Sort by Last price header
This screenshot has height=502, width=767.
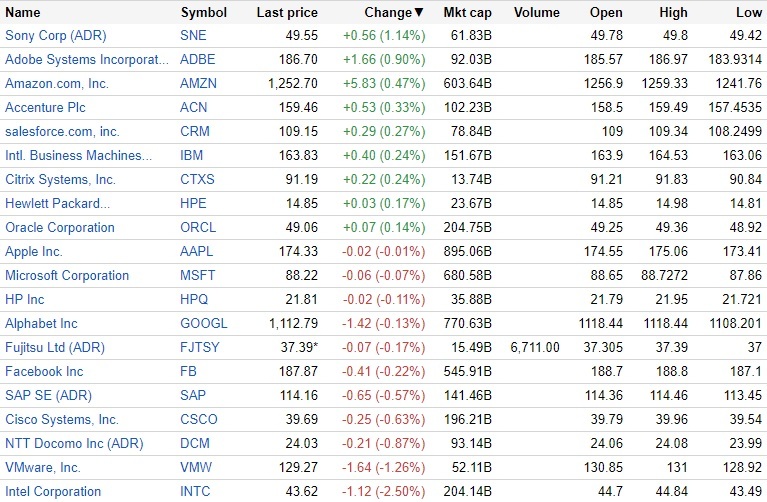tap(287, 13)
